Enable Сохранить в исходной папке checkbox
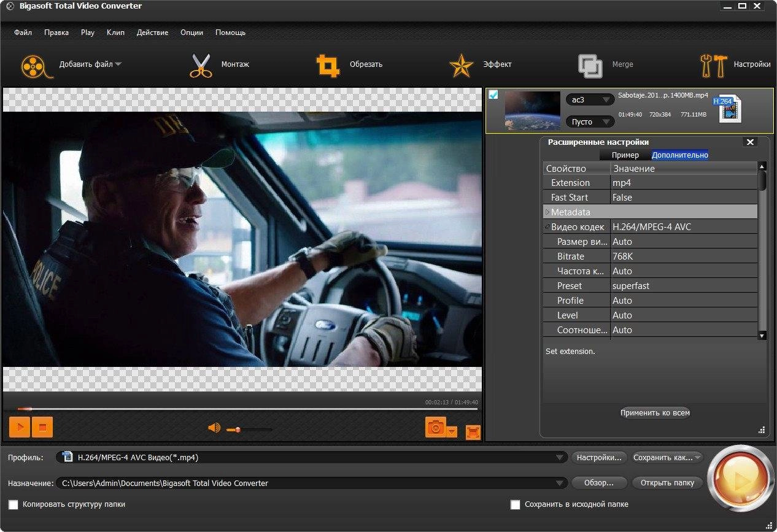Viewport: 777px width, 532px height. point(516,504)
